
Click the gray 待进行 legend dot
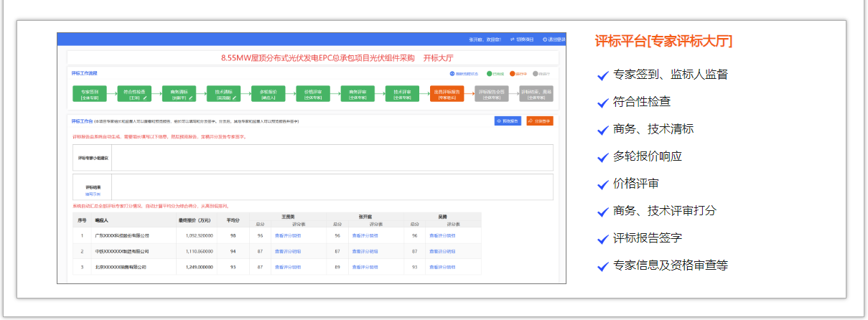[536, 74]
